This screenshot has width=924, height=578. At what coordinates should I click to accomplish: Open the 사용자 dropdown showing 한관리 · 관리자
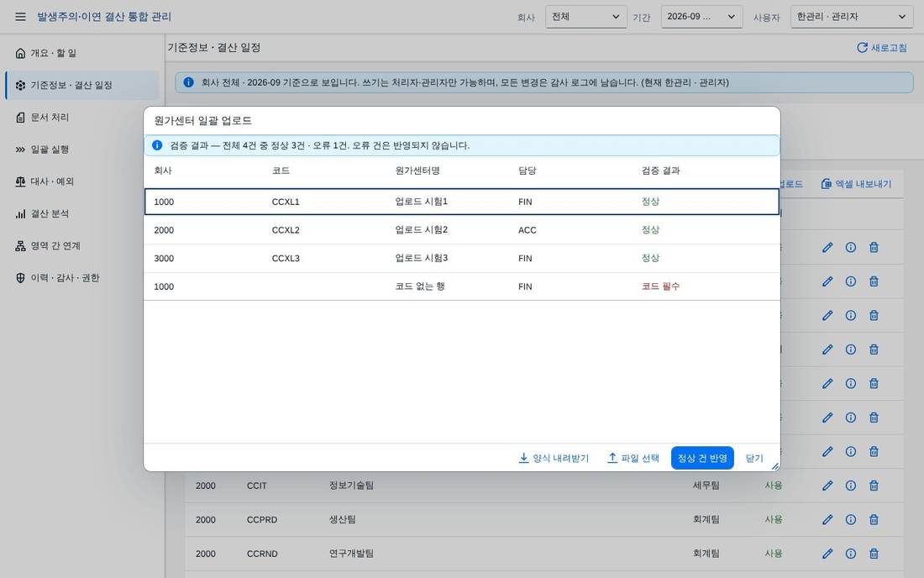point(852,17)
